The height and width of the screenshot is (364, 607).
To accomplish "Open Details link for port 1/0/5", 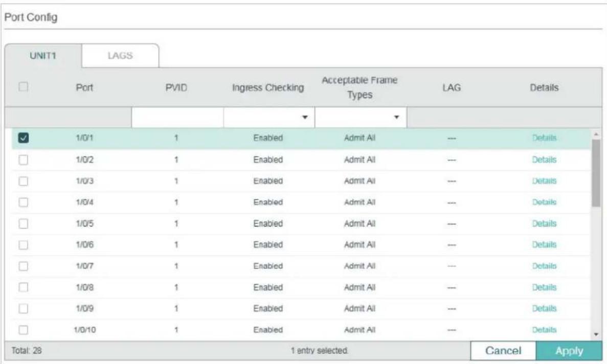I will pos(544,223).
